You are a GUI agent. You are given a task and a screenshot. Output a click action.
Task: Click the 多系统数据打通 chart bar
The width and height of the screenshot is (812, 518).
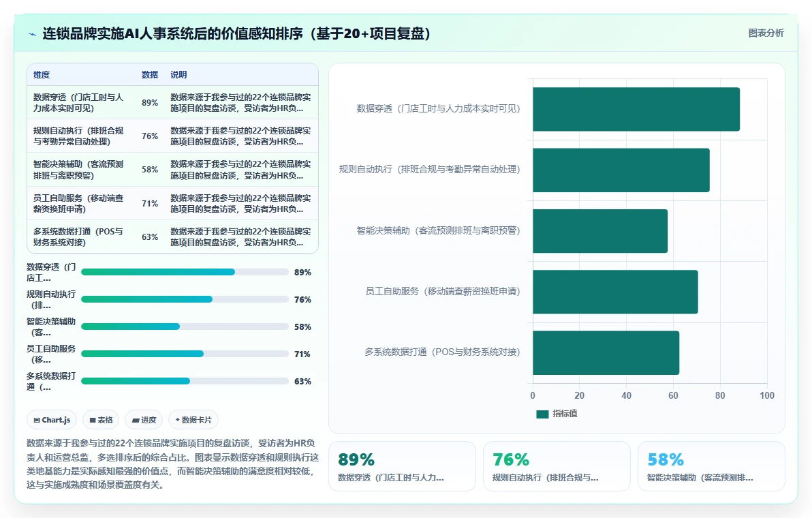(606, 353)
